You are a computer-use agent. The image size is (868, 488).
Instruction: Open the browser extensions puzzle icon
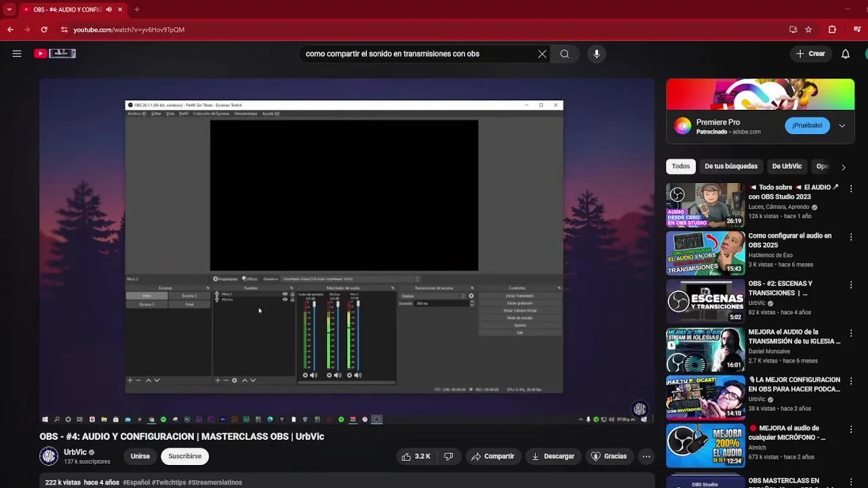832,30
